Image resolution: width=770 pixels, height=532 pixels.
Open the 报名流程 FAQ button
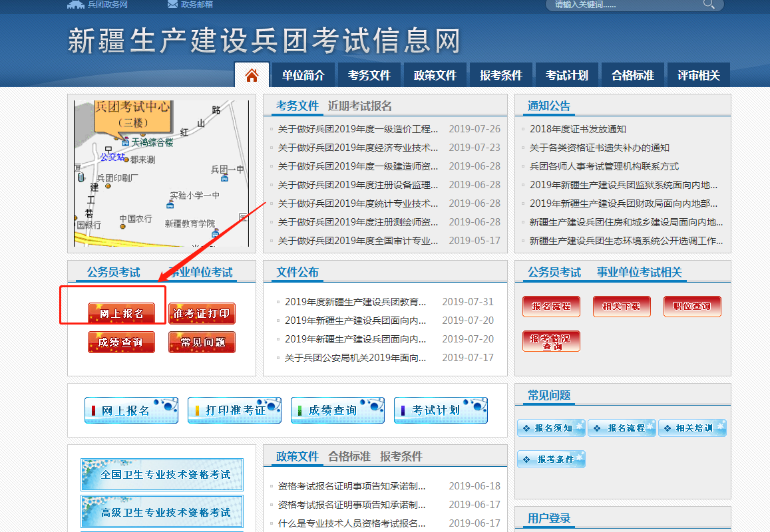pyautogui.click(x=622, y=428)
